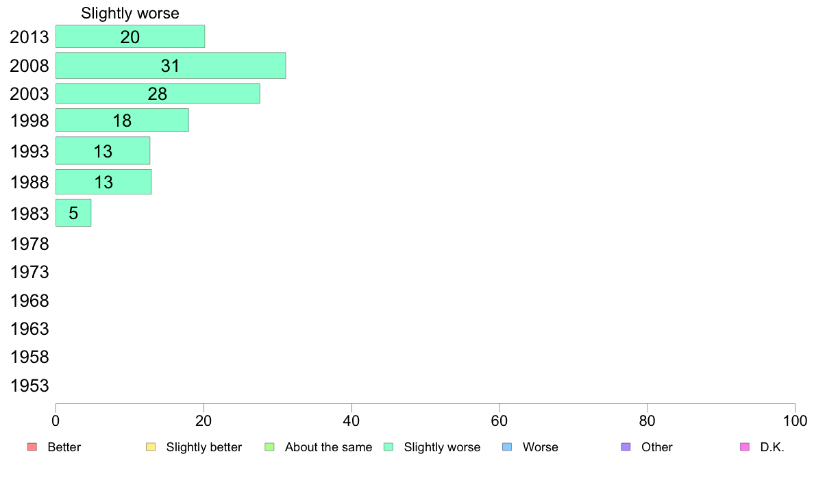This screenshot has width=814, height=504.
Task: Click the 60 tick on x-axis
Action: (x=500, y=421)
